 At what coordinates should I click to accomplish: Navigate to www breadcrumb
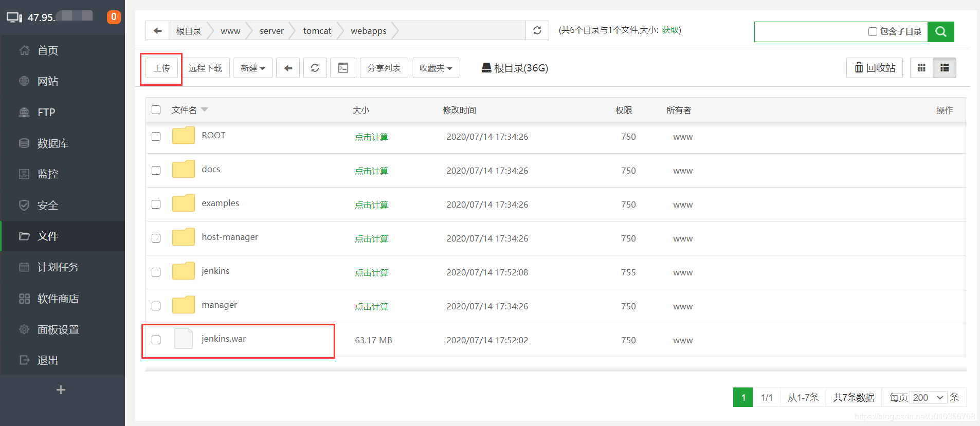[x=230, y=31]
